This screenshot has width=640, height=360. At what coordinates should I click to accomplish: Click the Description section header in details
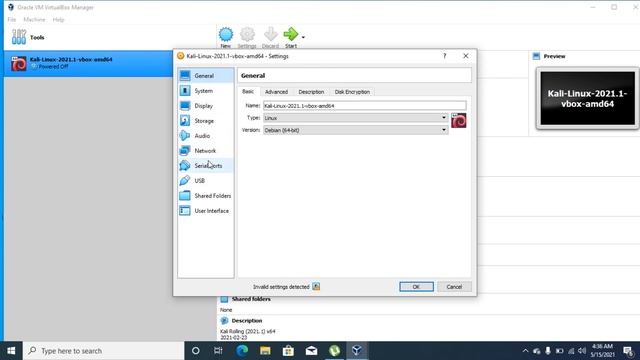click(x=247, y=320)
